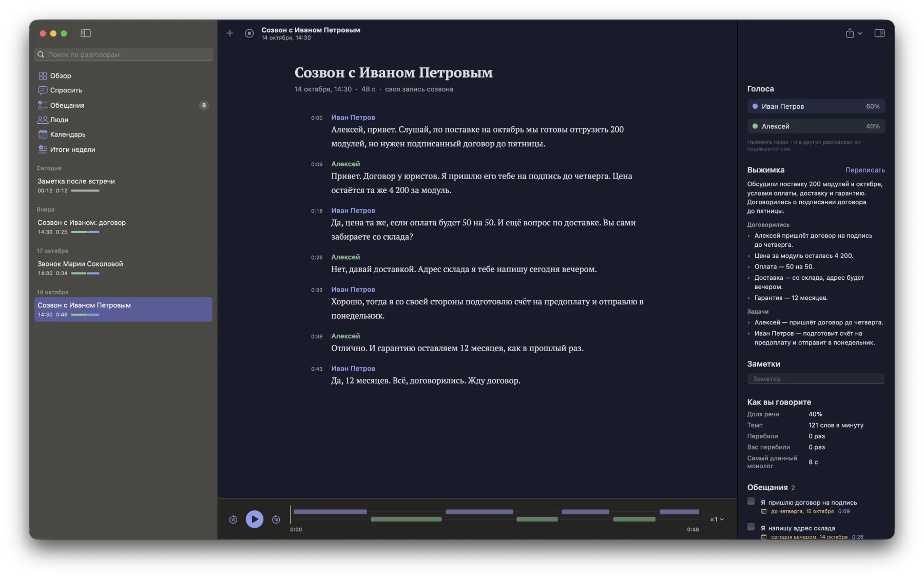Open the share icon in toolbar
Image resolution: width=924 pixels, height=578 pixels.
point(850,33)
